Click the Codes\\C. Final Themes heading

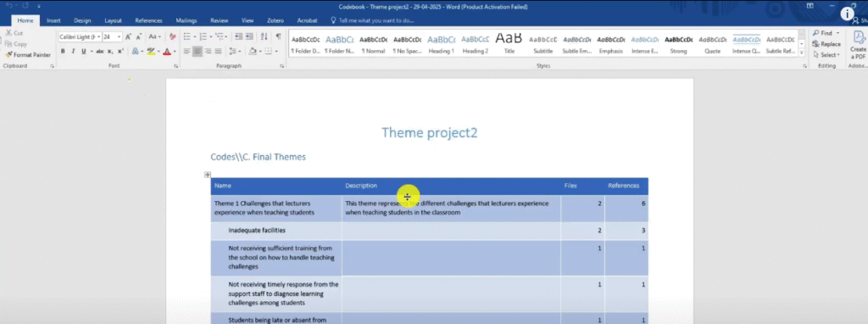click(x=258, y=157)
